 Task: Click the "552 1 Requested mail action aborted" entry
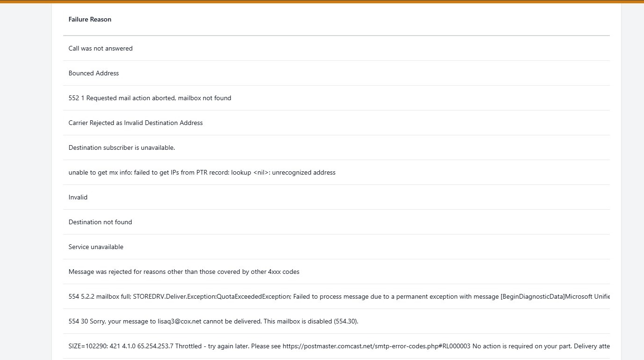150,98
